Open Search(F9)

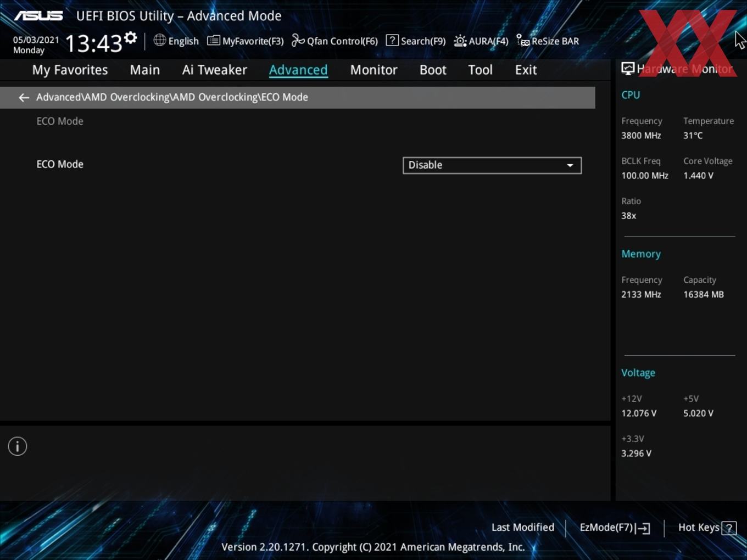pos(416,41)
